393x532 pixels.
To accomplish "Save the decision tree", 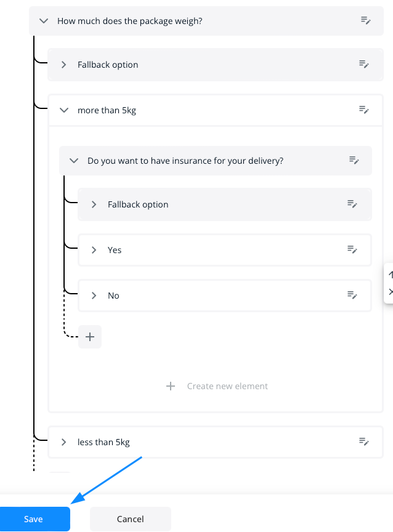I will click(x=34, y=519).
